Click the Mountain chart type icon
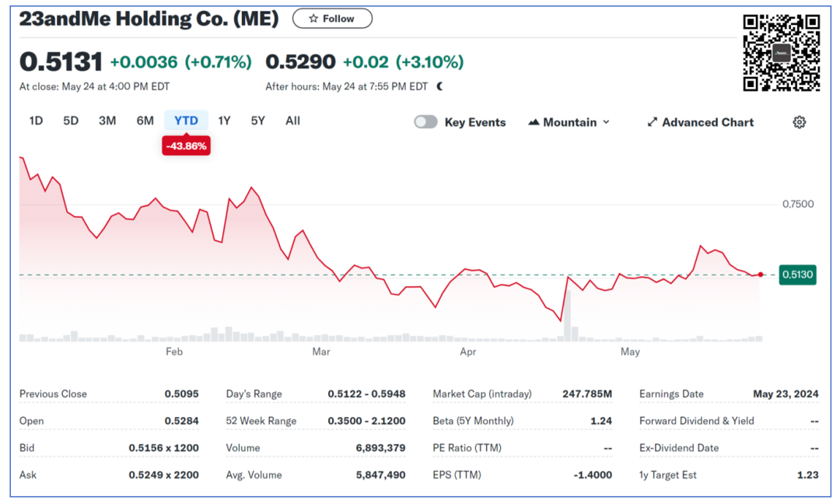The height and width of the screenshot is (504, 840). coord(534,122)
